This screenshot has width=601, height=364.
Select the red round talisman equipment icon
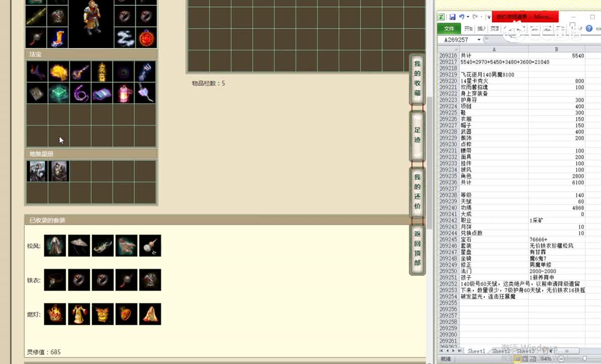[x=146, y=38]
